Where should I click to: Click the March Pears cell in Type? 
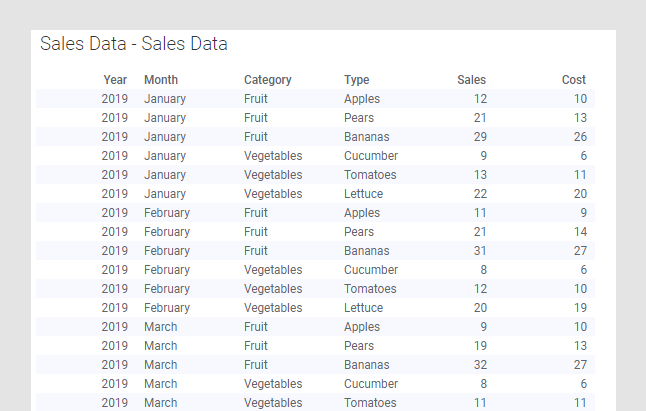[x=359, y=346]
